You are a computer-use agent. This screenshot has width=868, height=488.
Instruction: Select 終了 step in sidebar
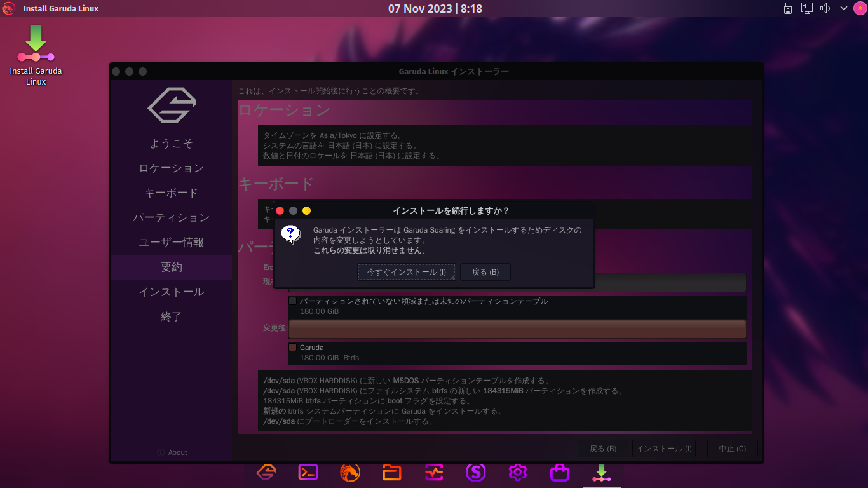click(x=172, y=317)
